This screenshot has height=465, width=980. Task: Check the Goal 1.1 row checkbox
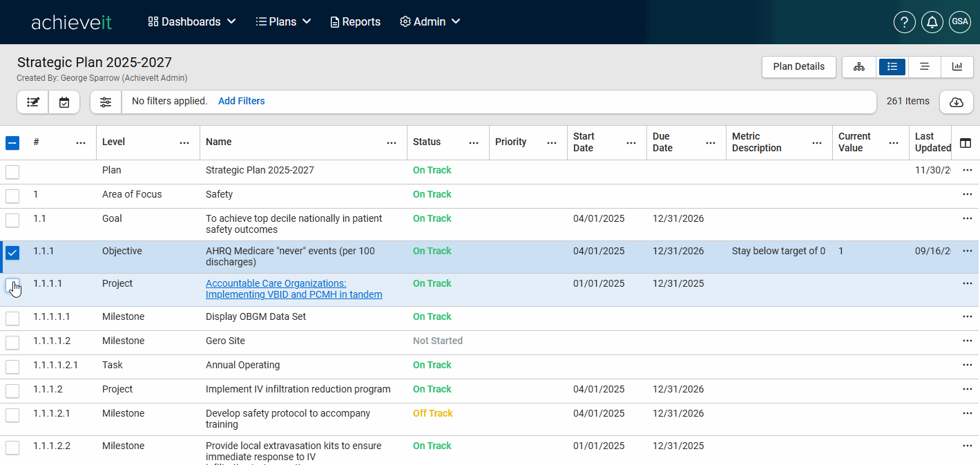12,220
